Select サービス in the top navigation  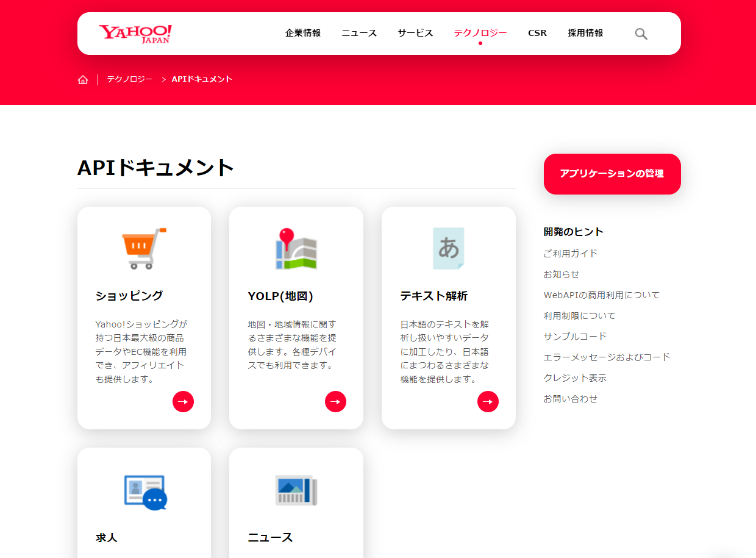coord(415,33)
